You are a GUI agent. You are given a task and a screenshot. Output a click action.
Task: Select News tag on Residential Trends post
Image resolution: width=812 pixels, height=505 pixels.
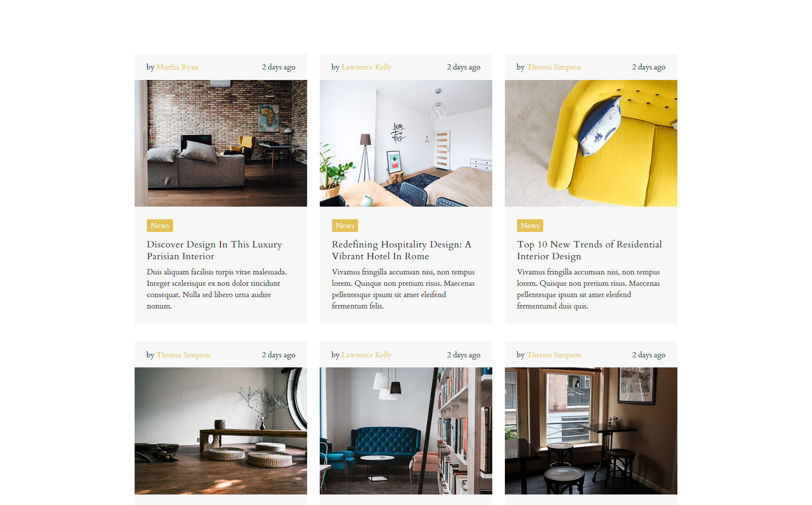pyautogui.click(x=530, y=226)
